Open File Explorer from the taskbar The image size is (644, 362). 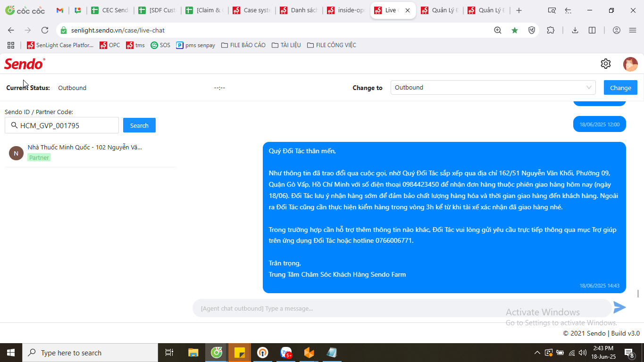[x=193, y=353]
